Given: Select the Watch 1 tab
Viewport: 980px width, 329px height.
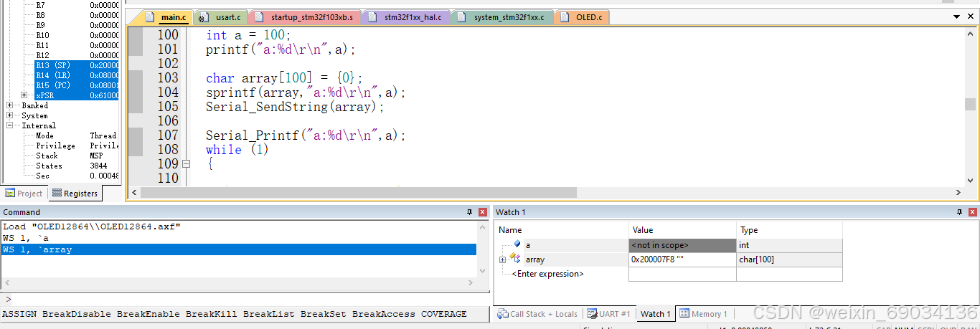Looking at the screenshot, I should coord(655,314).
